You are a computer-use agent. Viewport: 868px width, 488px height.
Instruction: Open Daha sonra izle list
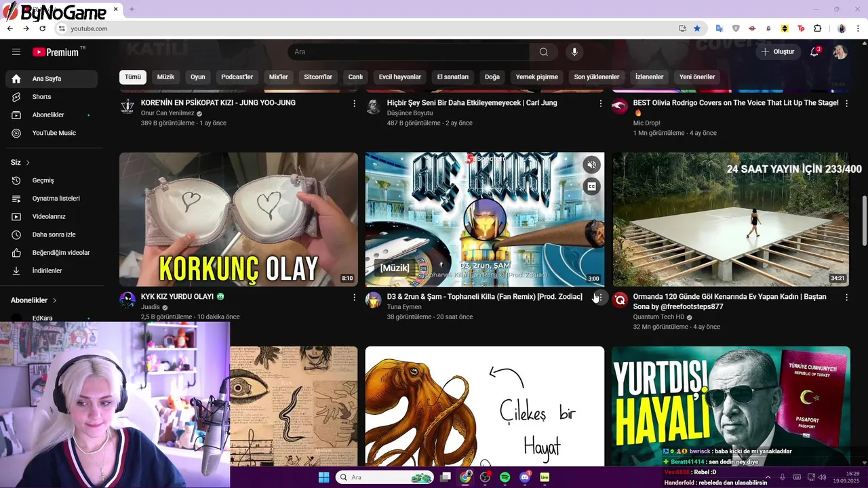(x=52, y=235)
